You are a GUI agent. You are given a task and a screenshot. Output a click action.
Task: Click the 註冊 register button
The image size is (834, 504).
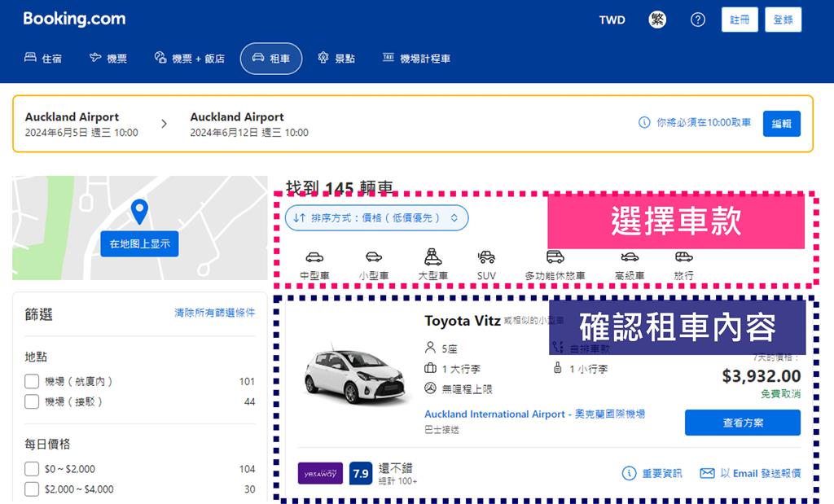(x=740, y=20)
